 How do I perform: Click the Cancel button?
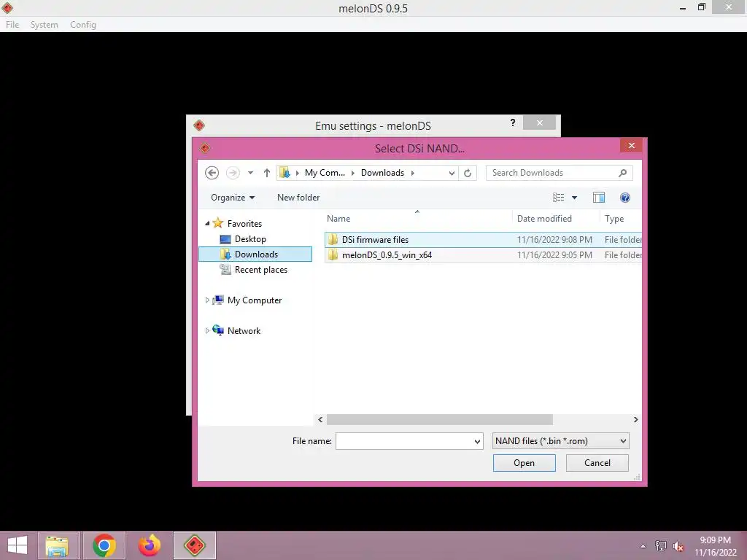point(597,463)
